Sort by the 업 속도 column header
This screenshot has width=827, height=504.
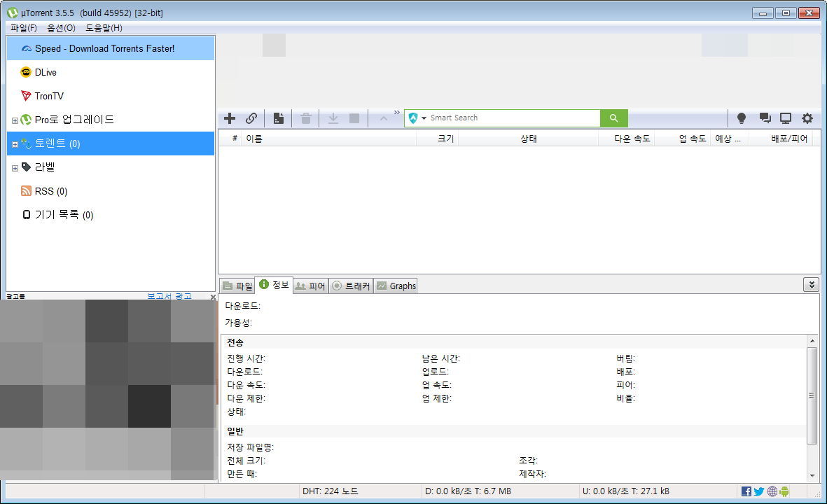[x=682, y=139]
